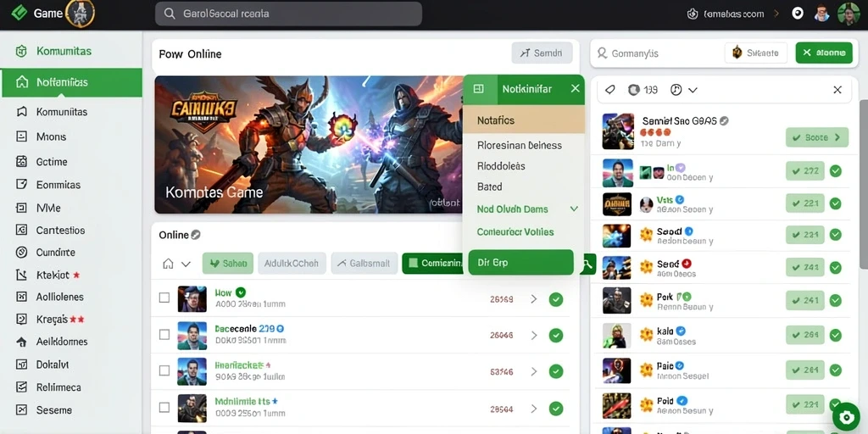Open the Conteuracr Voliies link
Image resolution: width=868 pixels, height=434 pixels.
point(515,232)
